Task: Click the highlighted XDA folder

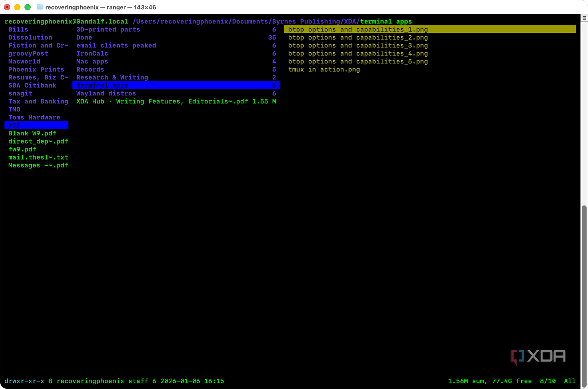Action: tap(36, 125)
